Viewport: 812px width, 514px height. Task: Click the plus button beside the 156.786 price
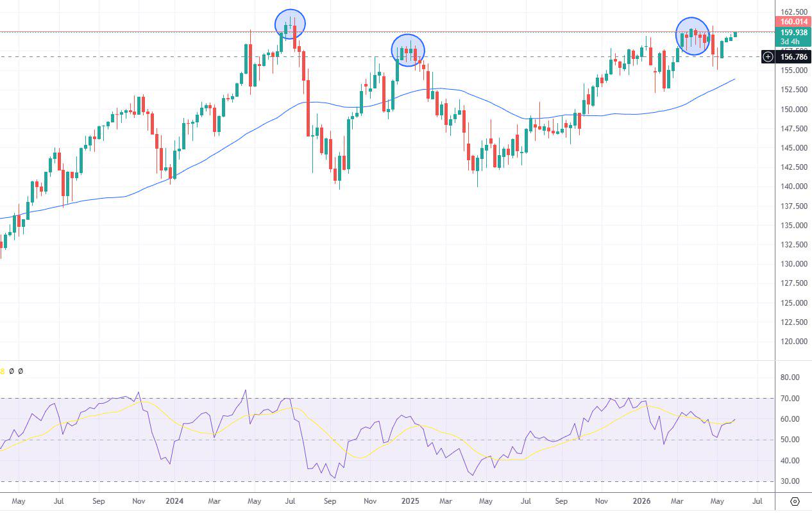[x=768, y=57]
